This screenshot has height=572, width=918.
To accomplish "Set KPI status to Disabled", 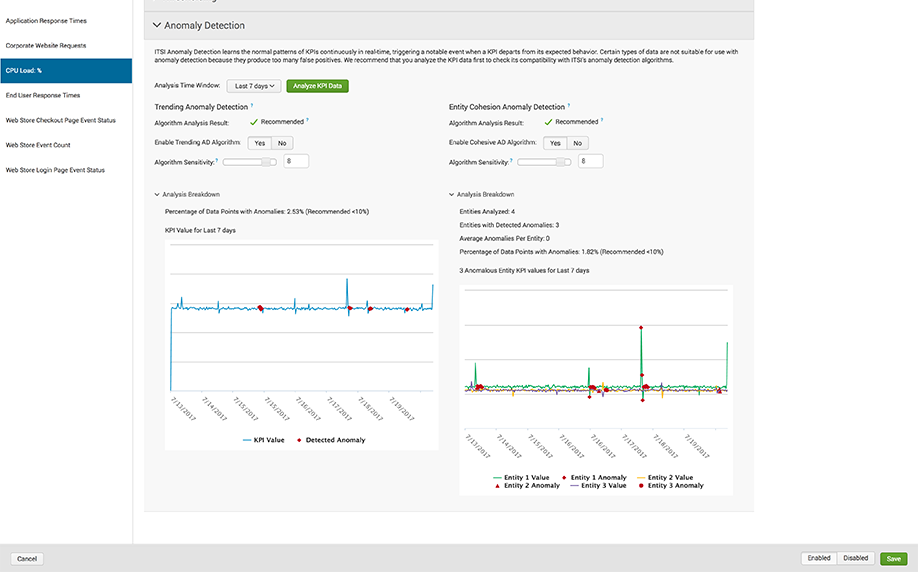I will point(855,558).
